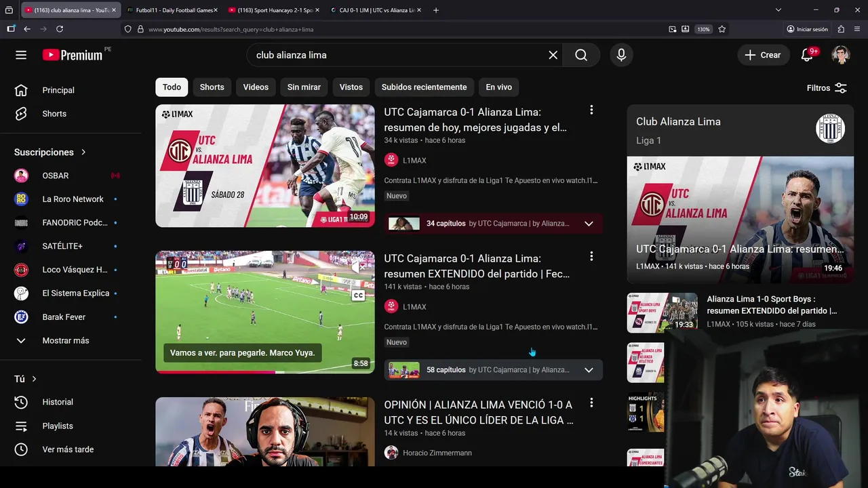Click Iniciar sesión in browser toolbar
The width and height of the screenshot is (868, 488).
(x=807, y=29)
